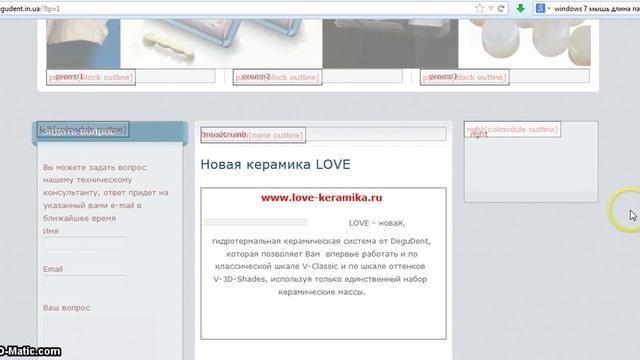Click the Ваш вопрос label
Screen dimensions: 640x360
67,308
